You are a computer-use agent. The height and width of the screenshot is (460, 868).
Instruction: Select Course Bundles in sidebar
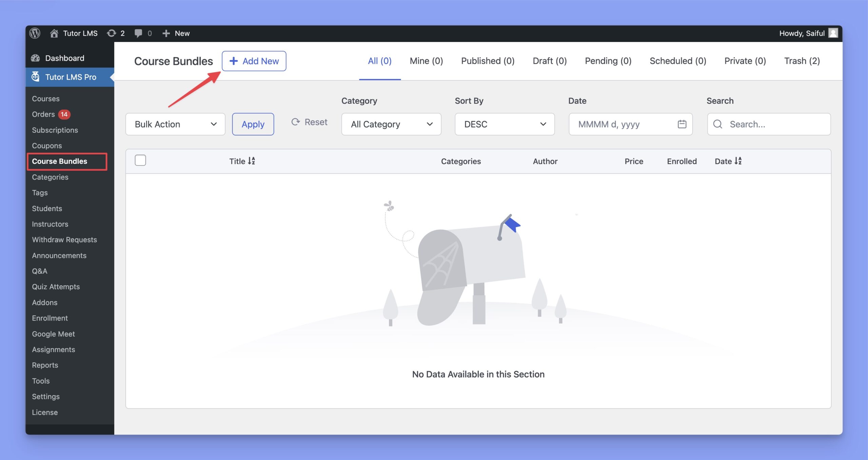(x=60, y=161)
